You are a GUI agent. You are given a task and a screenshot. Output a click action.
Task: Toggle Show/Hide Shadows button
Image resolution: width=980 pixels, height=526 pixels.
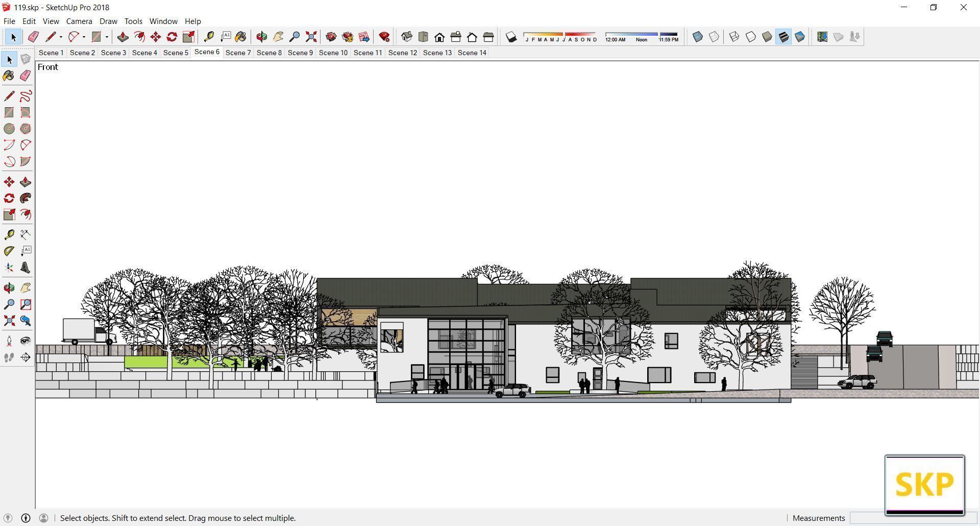coord(511,37)
